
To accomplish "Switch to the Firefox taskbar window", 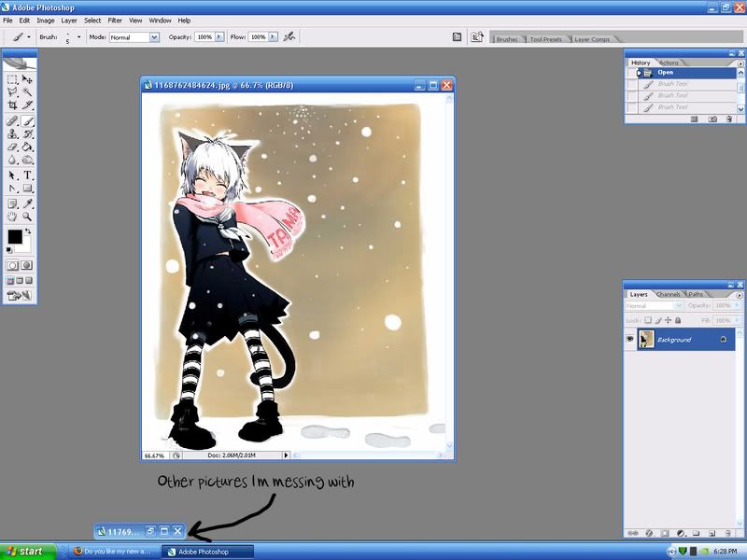I will pyautogui.click(x=112, y=552).
